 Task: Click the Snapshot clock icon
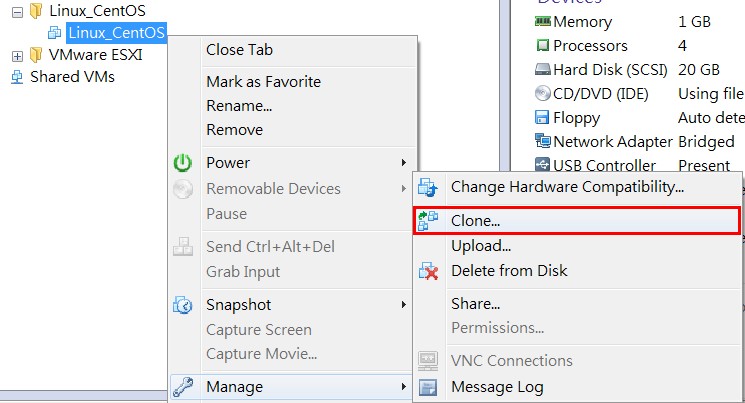click(x=183, y=305)
